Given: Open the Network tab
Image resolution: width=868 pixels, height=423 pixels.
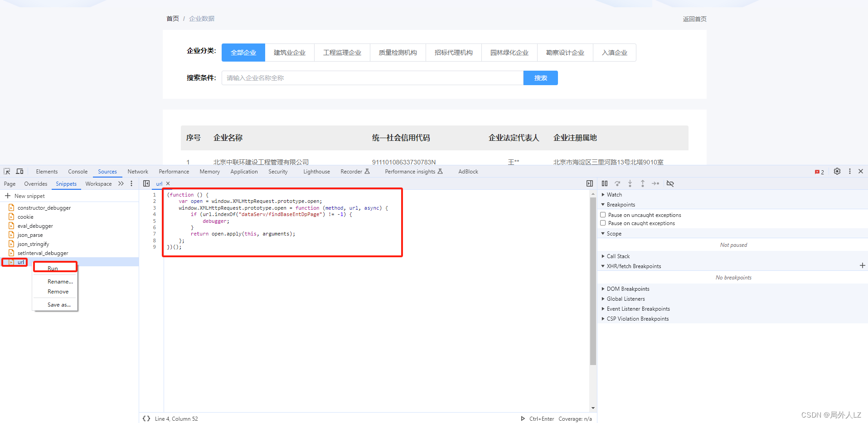Looking at the screenshot, I should coord(138,172).
